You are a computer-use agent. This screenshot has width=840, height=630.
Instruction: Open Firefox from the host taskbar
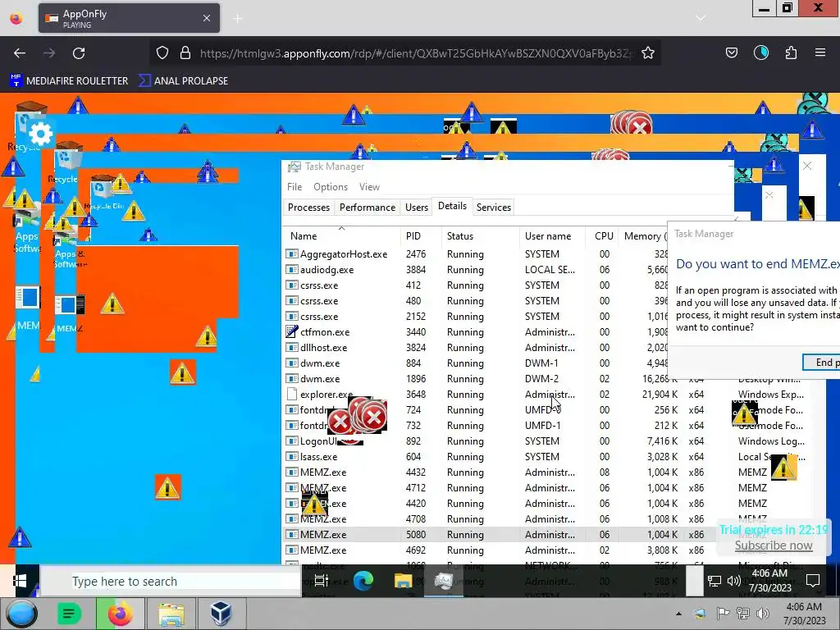tap(121, 614)
